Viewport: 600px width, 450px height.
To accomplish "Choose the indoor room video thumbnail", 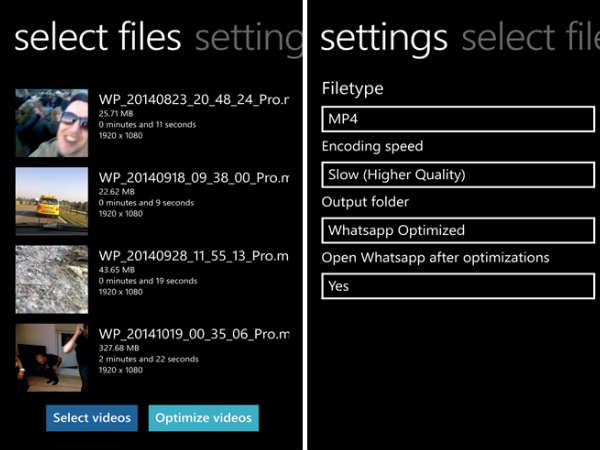I will [x=52, y=357].
